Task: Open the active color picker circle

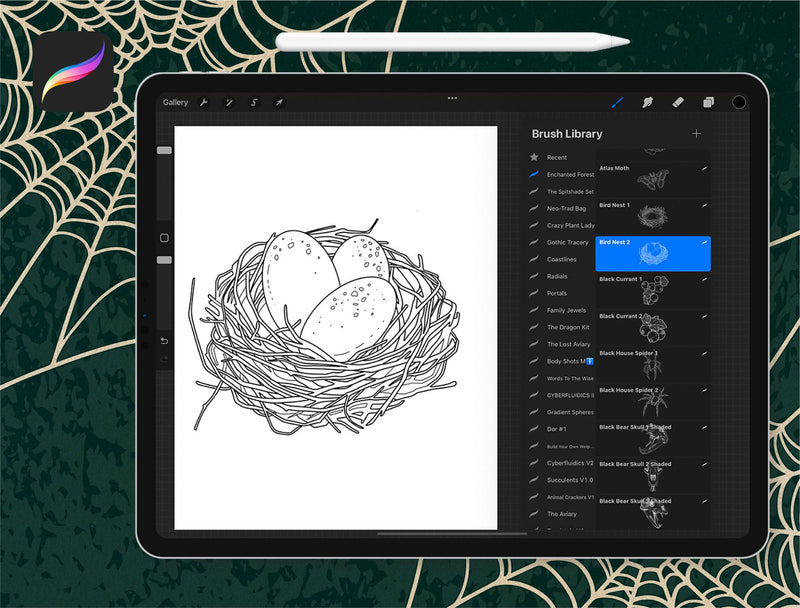Action: point(739,102)
